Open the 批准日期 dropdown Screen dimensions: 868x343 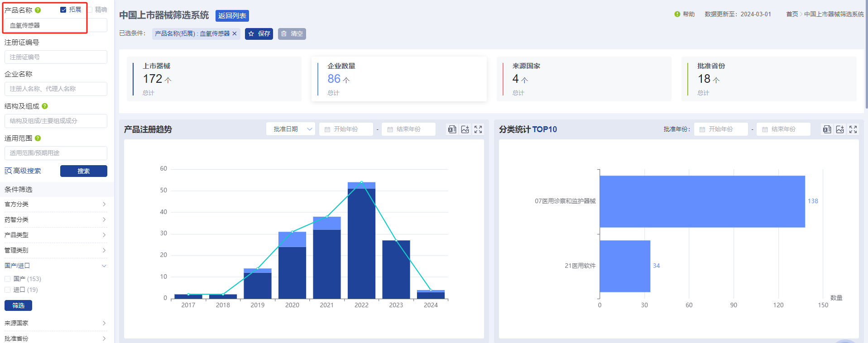pos(291,129)
